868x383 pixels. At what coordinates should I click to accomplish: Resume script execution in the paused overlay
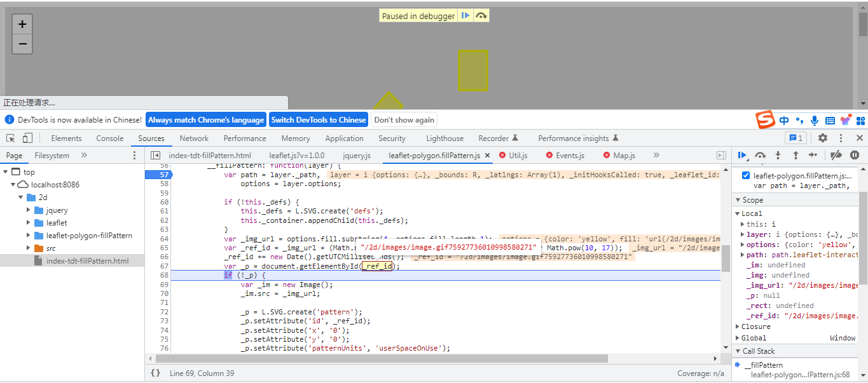(x=465, y=16)
